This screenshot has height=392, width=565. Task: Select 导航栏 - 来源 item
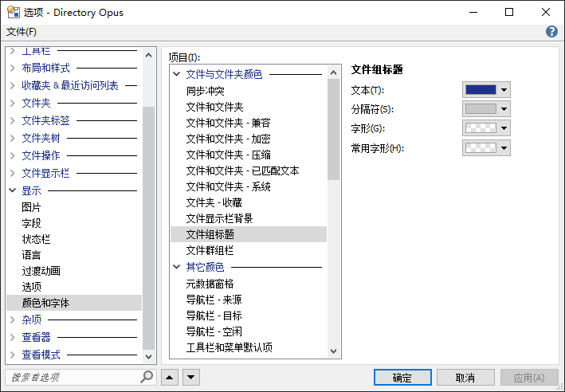pyautogui.click(x=214, y=300)
